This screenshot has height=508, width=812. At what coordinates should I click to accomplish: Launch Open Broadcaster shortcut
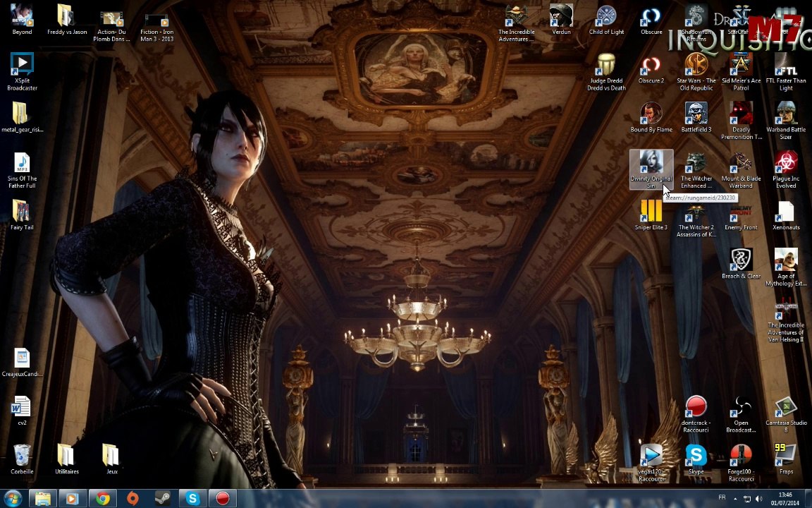click(741, 413)
